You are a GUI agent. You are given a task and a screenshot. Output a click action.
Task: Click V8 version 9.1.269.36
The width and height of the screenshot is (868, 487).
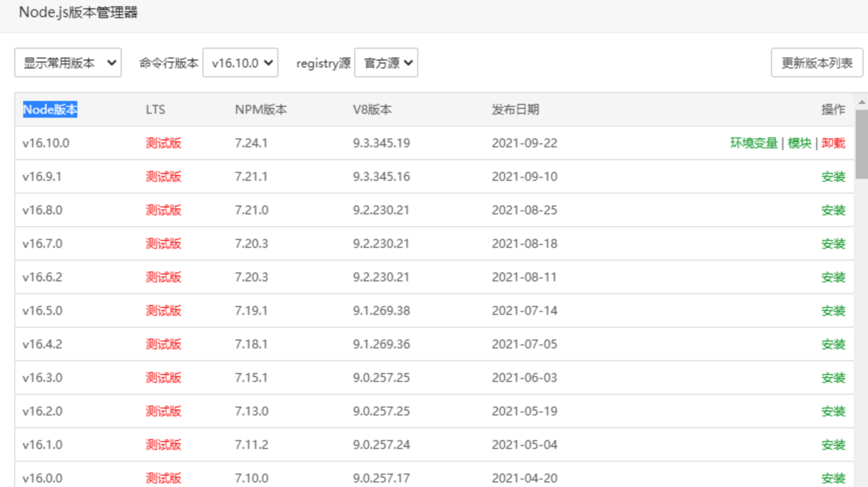381,344
